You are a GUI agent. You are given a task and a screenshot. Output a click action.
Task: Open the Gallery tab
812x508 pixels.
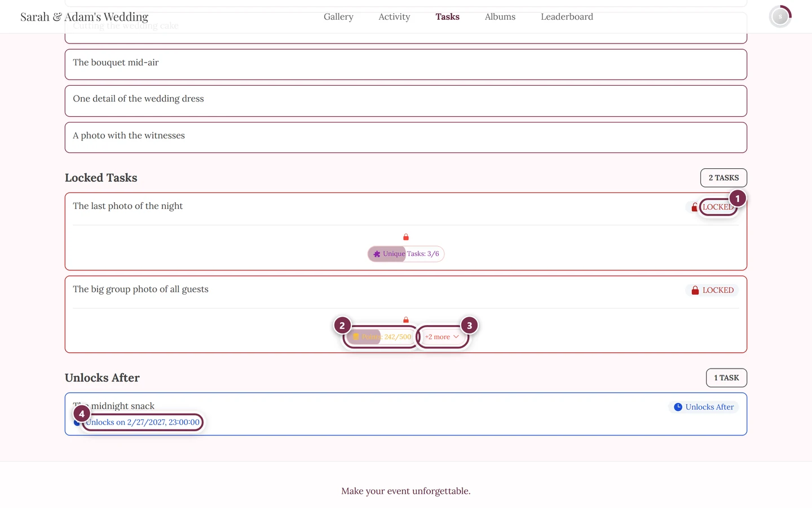click(338, 17)
